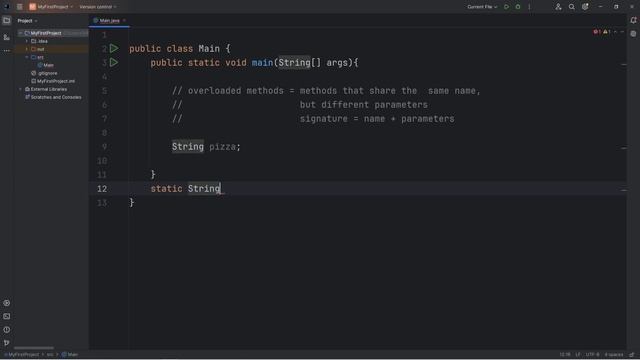The width and height of the screenshot is (640, 360).
Task: Start debugging with the Debug bug icon
Action: click(518, 7)
